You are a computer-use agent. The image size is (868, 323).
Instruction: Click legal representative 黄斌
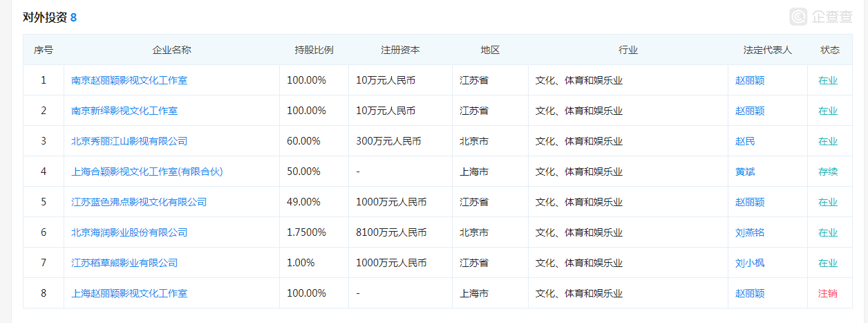click(745, 172)
